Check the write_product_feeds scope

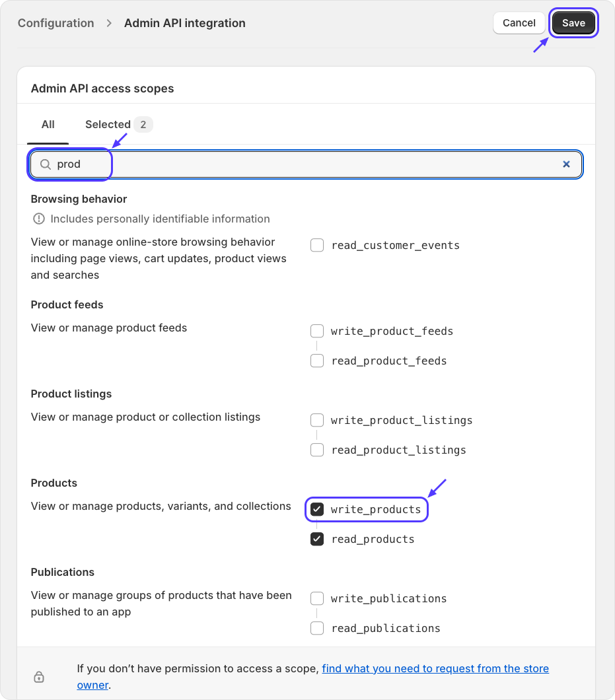(317, 331)
